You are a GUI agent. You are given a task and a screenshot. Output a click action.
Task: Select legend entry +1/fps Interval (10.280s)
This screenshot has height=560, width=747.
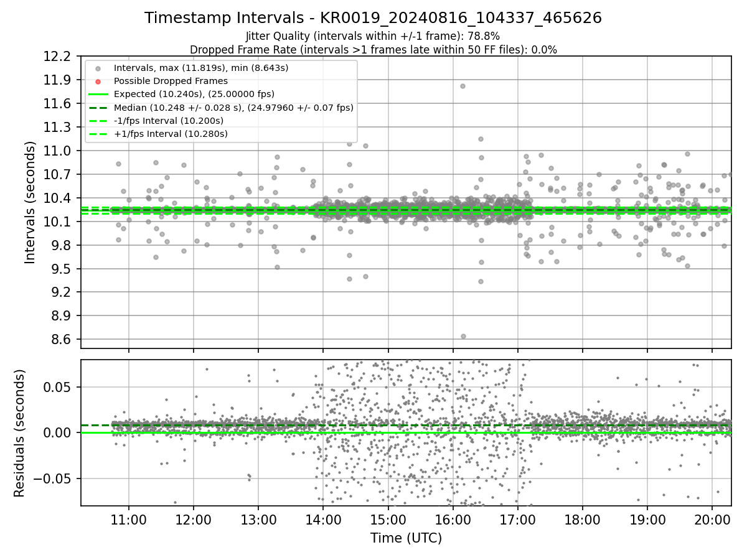(x=171, y=134)
